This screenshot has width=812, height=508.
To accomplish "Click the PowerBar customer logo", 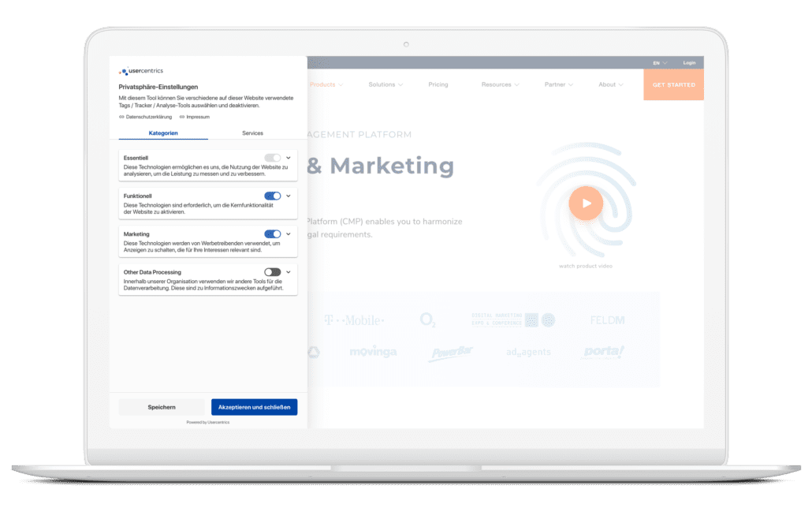I will (x=452, y=353).
